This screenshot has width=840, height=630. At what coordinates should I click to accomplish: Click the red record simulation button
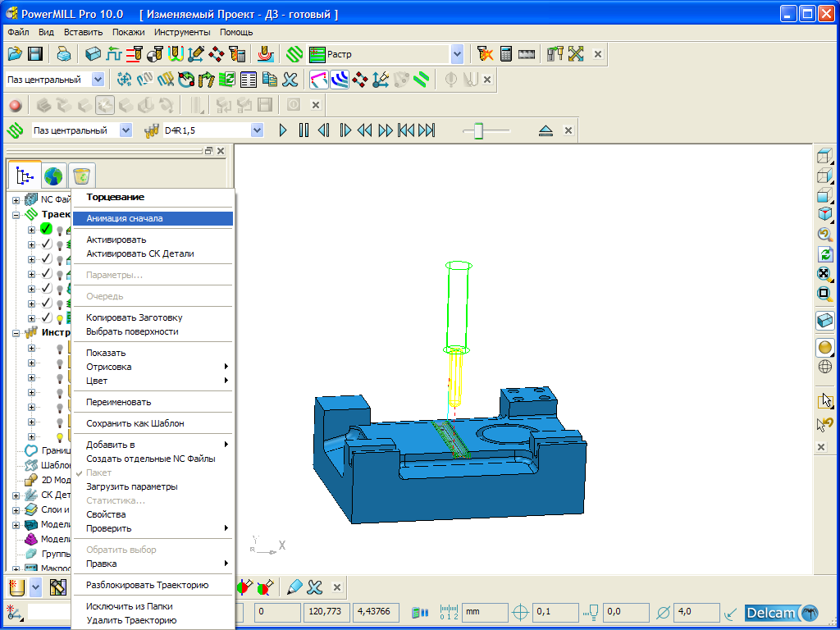point(16,105)
